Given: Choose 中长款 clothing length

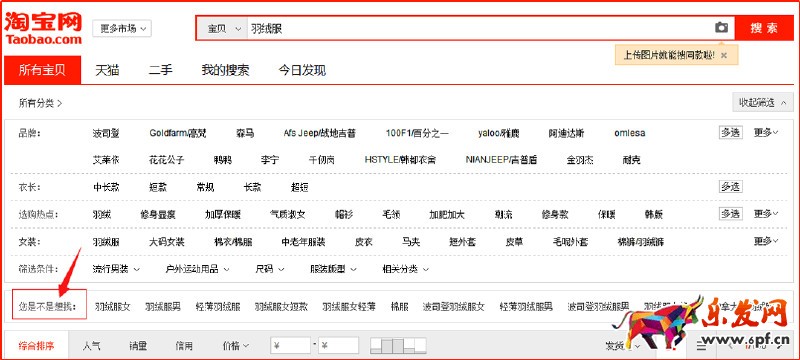Looking at the screenshot, I should point(106,187).
